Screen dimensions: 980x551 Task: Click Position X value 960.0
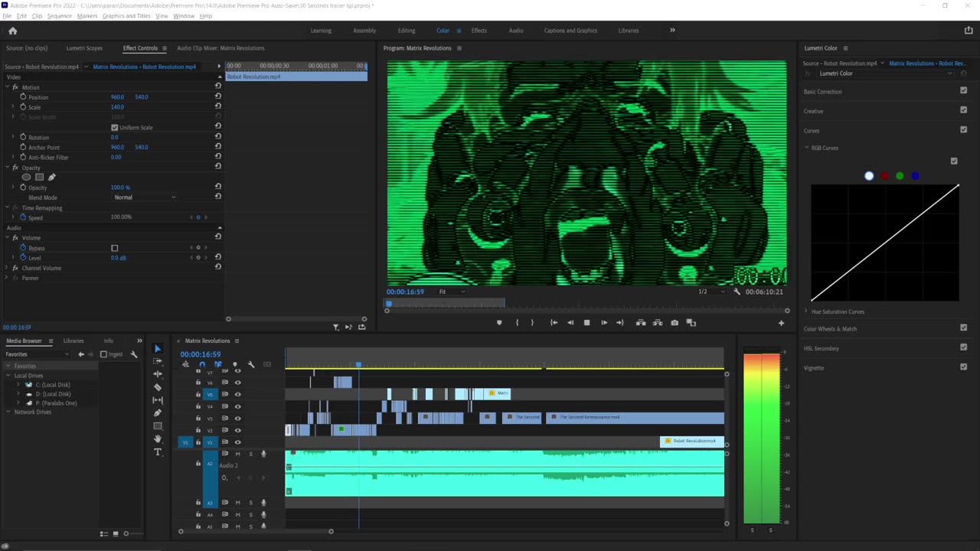(x=117, y=97)
